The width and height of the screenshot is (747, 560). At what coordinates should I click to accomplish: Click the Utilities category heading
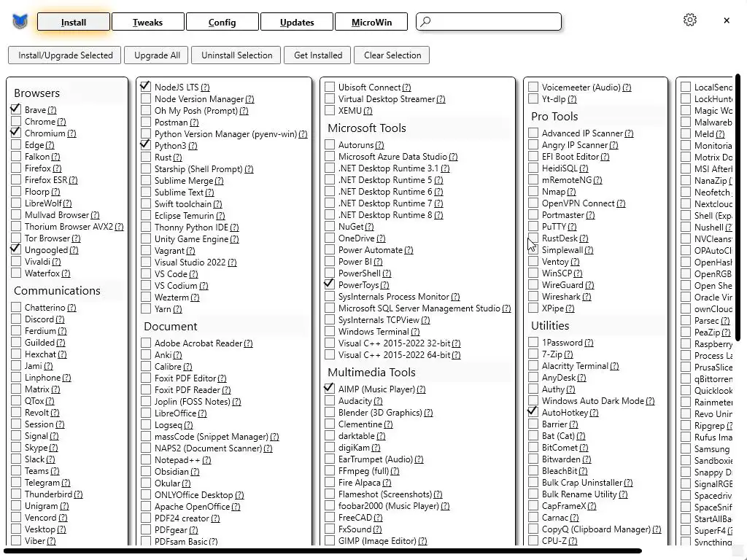pyautogui.click(x=550, y=326)
